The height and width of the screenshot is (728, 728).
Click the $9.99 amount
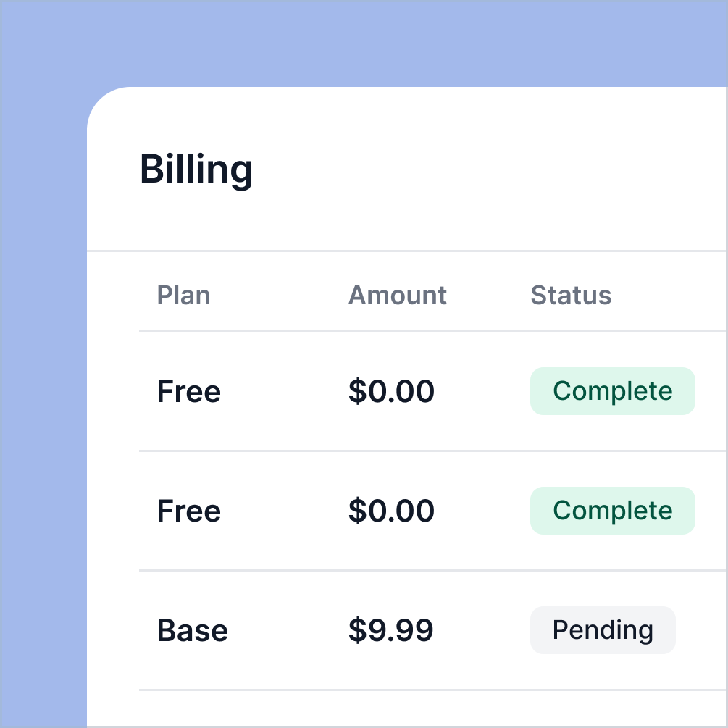pos(390,631)
